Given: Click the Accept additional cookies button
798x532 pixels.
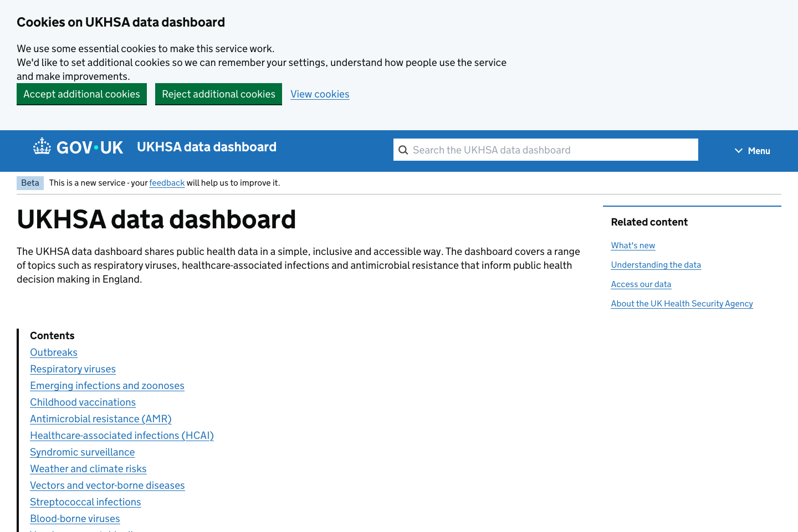Looking at the screenshot, I should pyautogui.click(x=81, y=94).
